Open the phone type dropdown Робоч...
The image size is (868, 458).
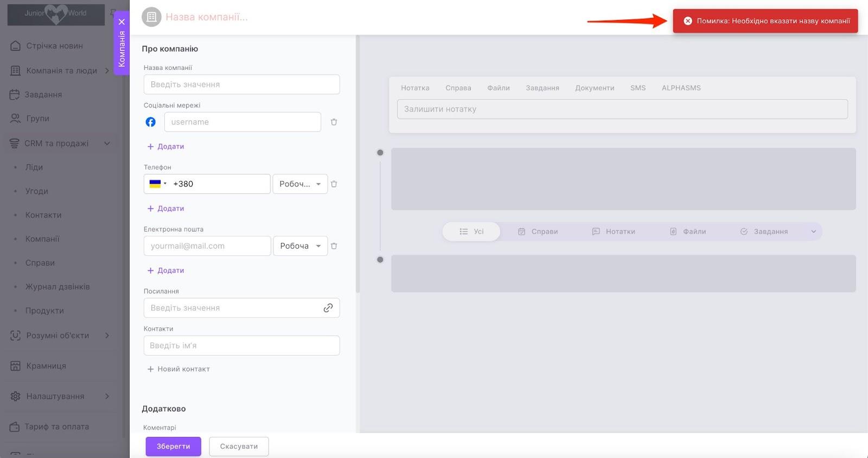(x=300, y=184)
